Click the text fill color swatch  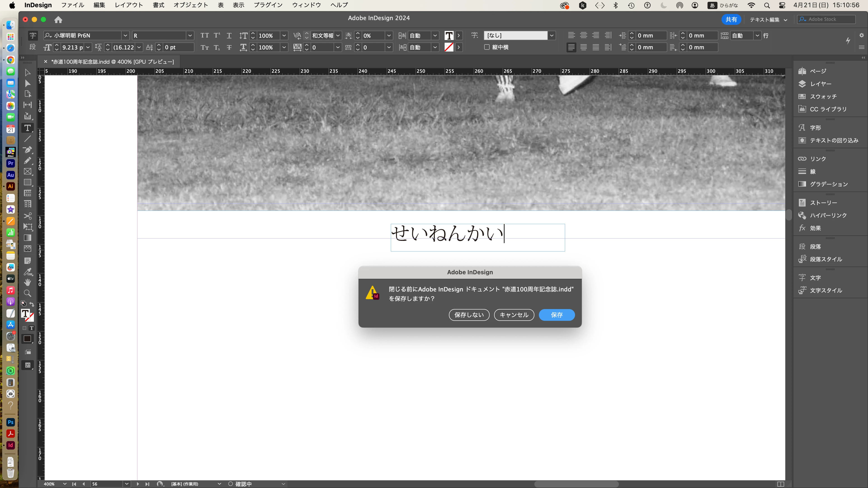tap(449, 36)
